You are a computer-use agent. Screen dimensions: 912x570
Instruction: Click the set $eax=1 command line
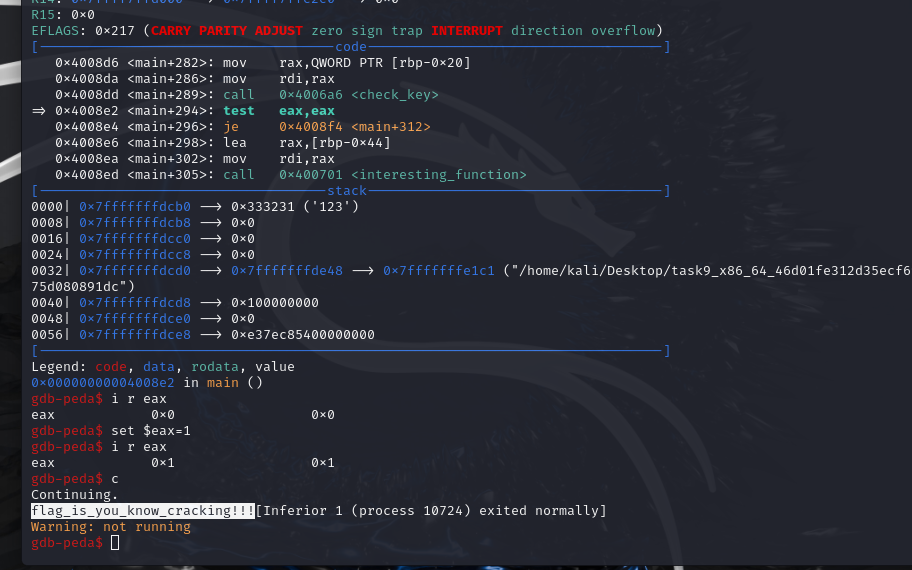(151, 431)
